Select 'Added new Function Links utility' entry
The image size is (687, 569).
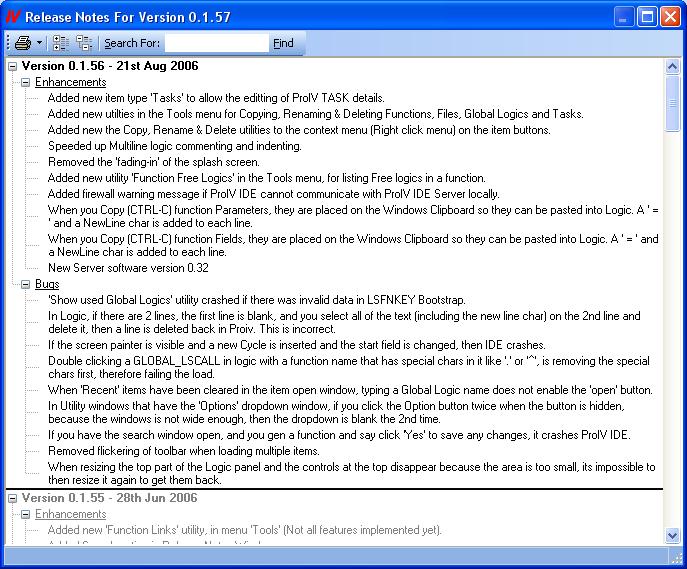pyautogui.click(x=244, y=530)
